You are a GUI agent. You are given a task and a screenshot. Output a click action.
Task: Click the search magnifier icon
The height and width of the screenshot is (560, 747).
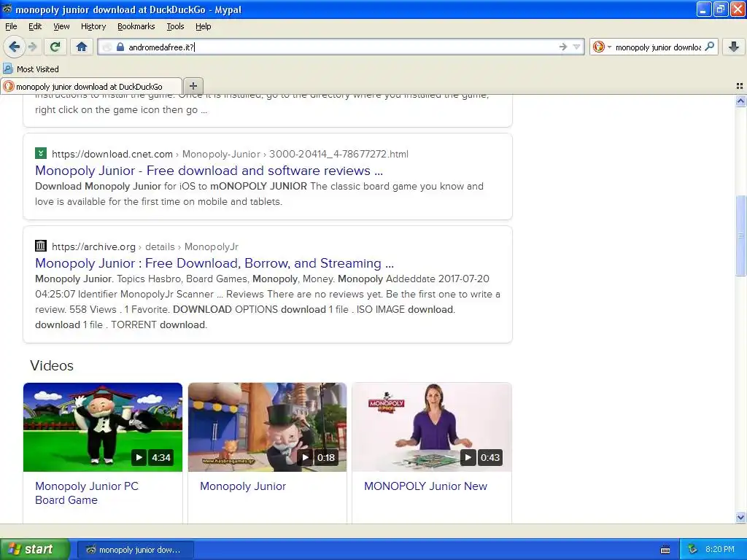(x=710, y=47)
